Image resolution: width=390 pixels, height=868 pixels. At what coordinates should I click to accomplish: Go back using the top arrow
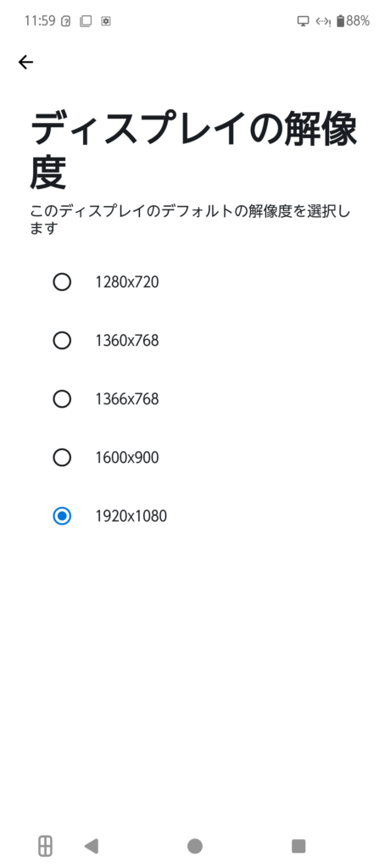tap(25, 62)
